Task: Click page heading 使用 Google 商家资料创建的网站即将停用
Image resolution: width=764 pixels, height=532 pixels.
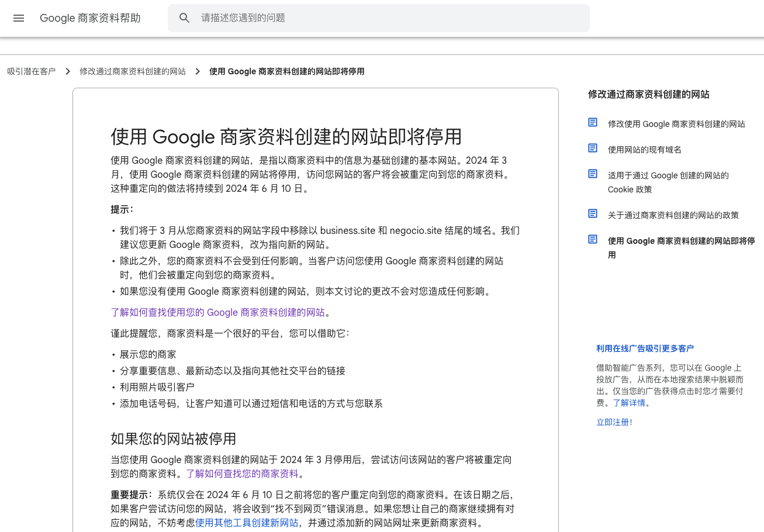Action: (x=286, y=137)
